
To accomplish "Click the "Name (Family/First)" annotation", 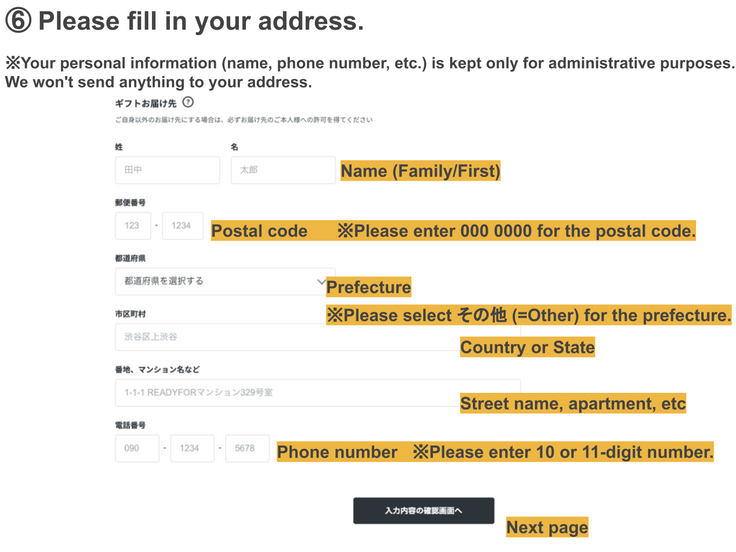I will point(420,171).
